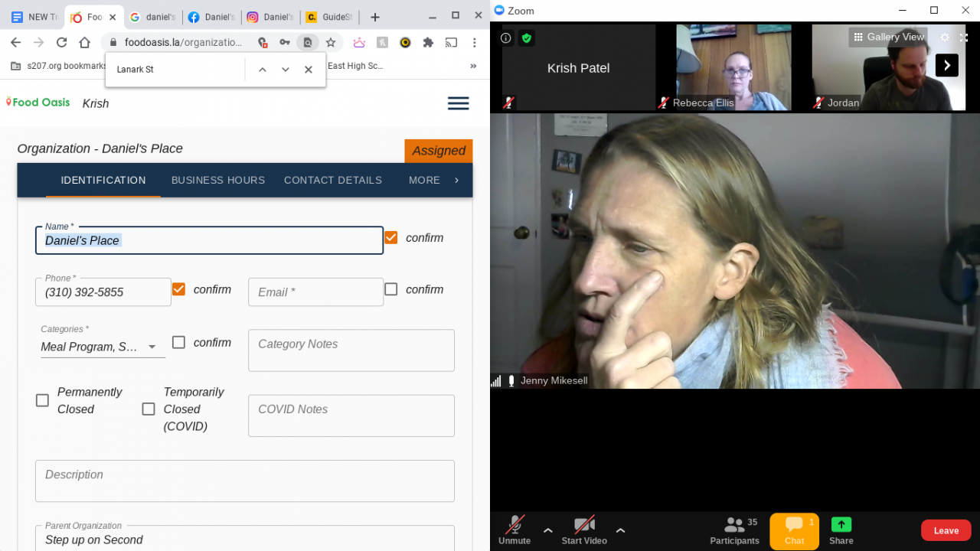
Task: Toggle the Name confirm checkbox
Action: coord(391,238)
